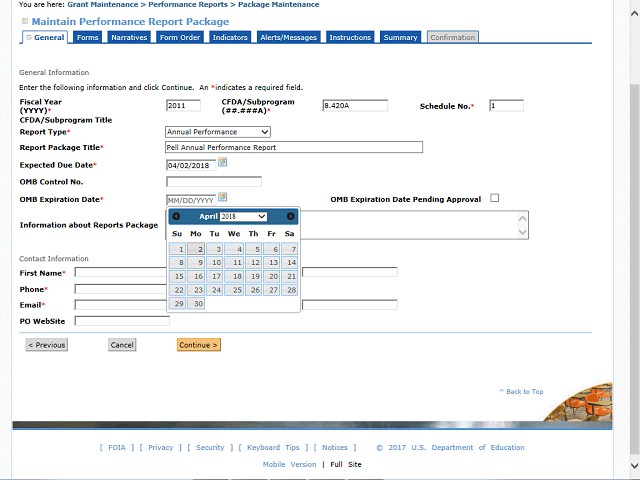Screen dimensions: 640x480
Task: Click the Back to Top link
Action: pyautogui.click(x=521, y=391)
